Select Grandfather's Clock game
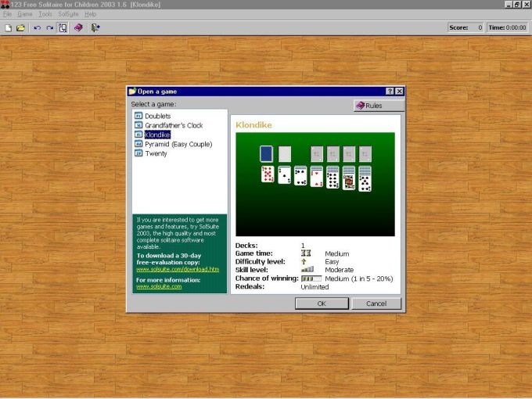This screenshot has height=399, width=532. pyautogui.click(x=173, y=125)
